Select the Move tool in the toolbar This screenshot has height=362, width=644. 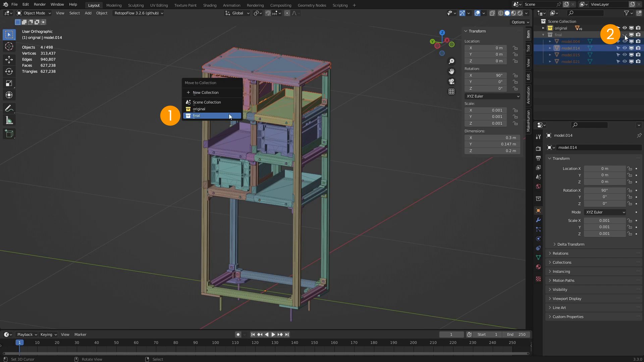[9, 59]
